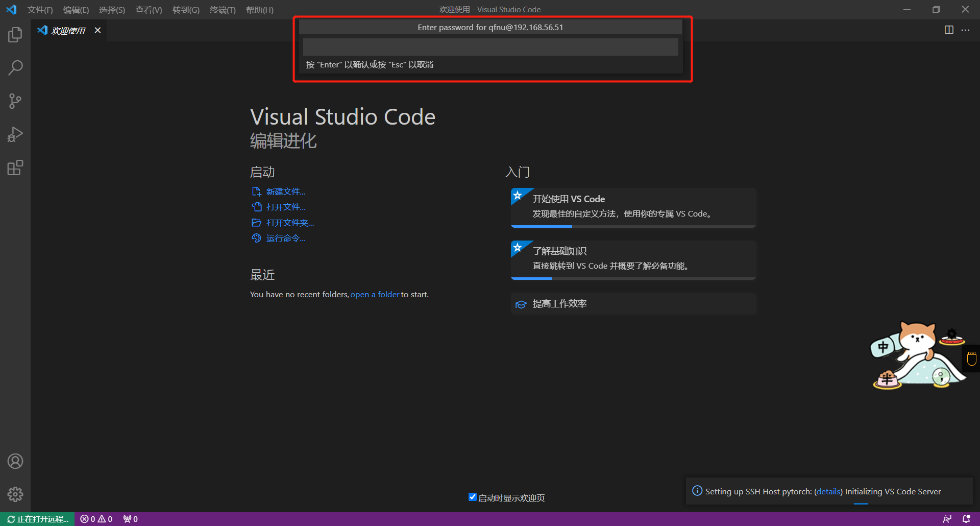
Task: Open the Accounts icon in activity bar
Action: click(15, 461)
